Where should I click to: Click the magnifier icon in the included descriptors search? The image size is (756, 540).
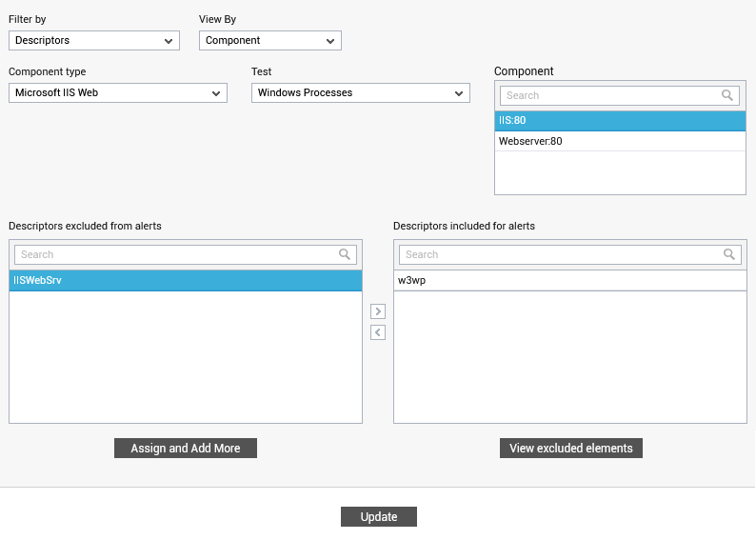729,254
